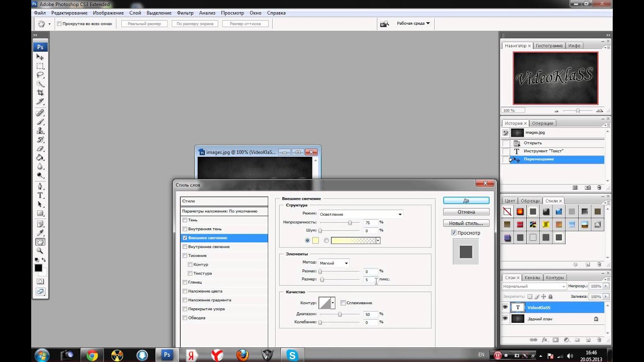Open the Фильтр menu
The image size is (644, 362).
185,13
